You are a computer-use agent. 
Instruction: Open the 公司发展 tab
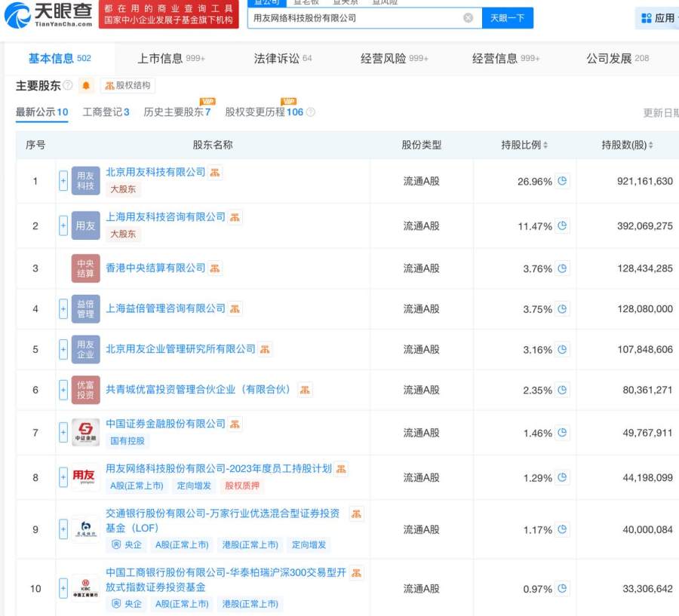tap(617, 58)
